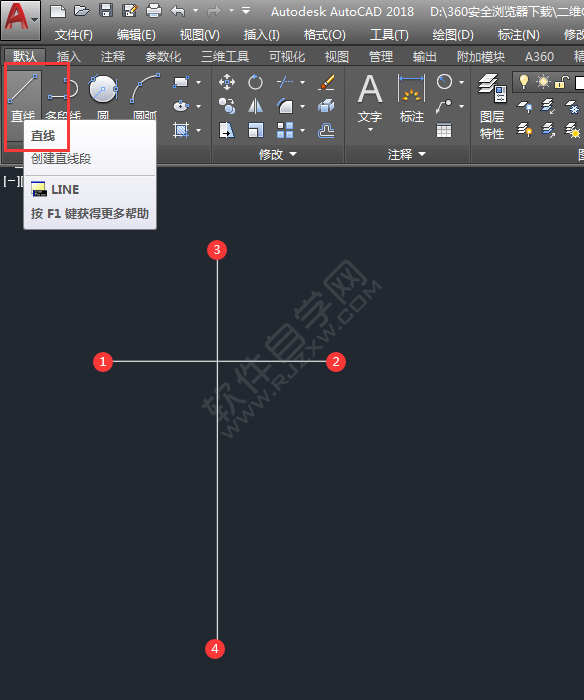Expand the Annotation (注释) panel dropdown
This screenshot has width=584, height=700.
[x=407, y=154]
